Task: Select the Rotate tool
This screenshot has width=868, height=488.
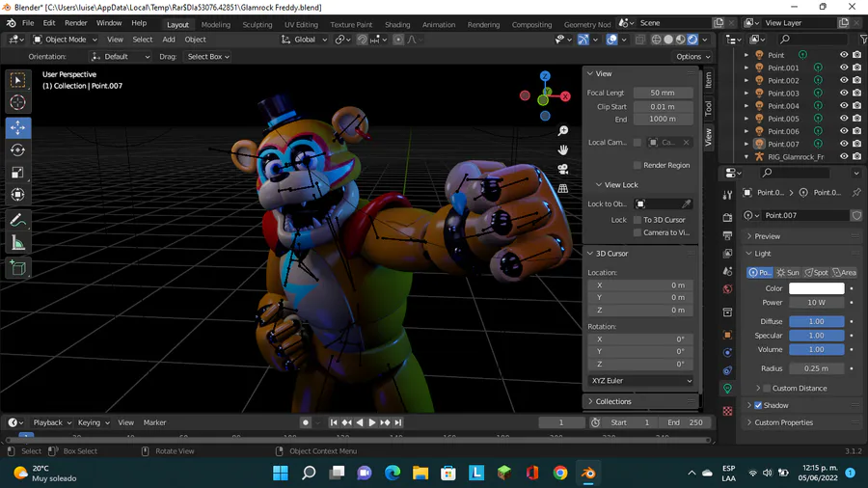Action: pyautogui.click(x=17, y=150)
